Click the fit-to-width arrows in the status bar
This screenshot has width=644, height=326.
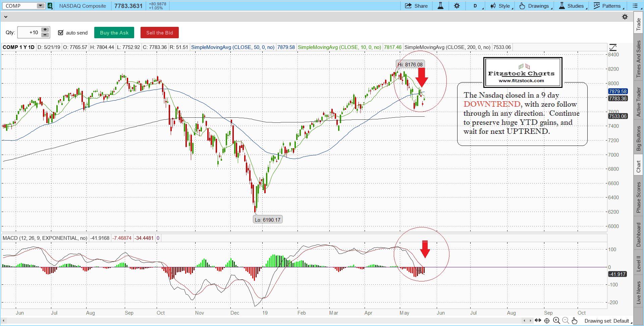click(x=538, y=321)
